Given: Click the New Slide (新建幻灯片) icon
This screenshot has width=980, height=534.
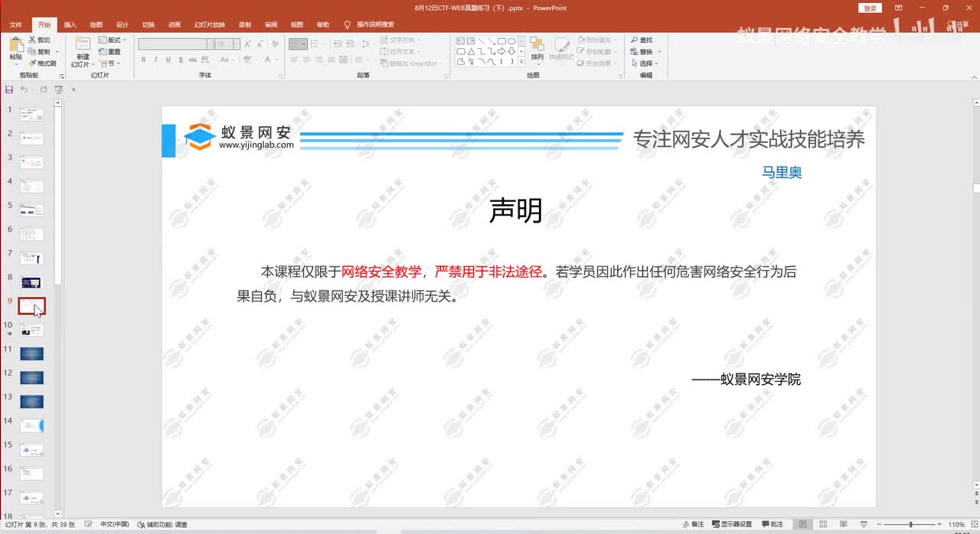Looking at the screenshot, I should click(x=82, y=44).
